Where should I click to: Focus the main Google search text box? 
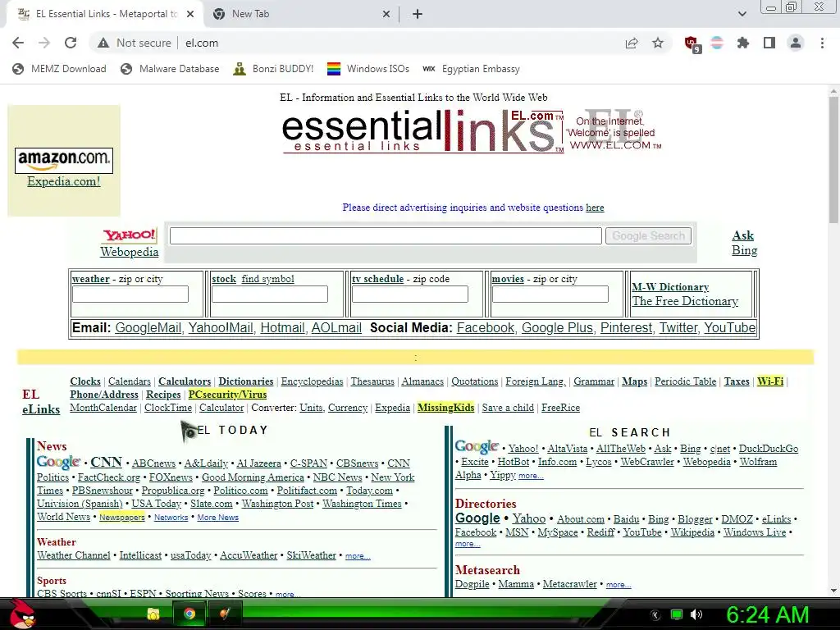coord(386,235)
